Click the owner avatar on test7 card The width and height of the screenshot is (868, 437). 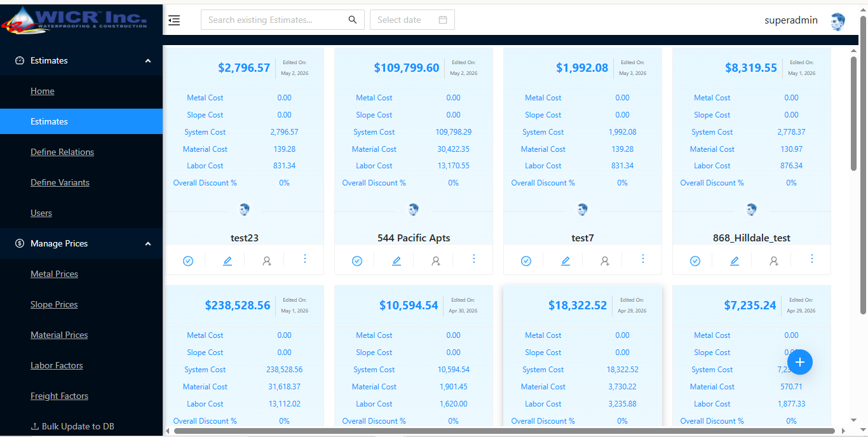[x=583, y=209]
